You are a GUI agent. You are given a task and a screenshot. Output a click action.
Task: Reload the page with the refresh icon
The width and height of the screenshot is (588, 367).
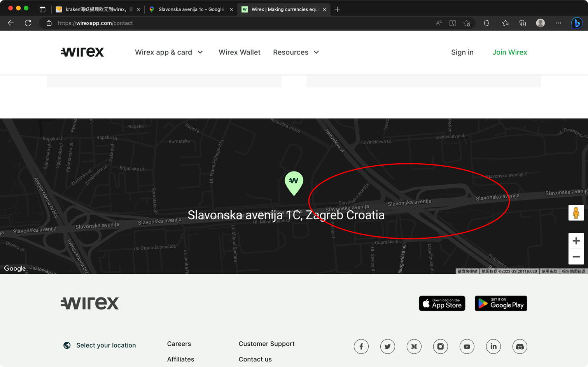pos(28,23)
